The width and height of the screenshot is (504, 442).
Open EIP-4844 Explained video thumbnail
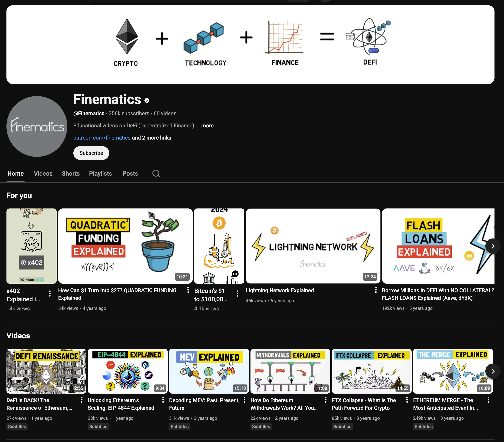128,371
